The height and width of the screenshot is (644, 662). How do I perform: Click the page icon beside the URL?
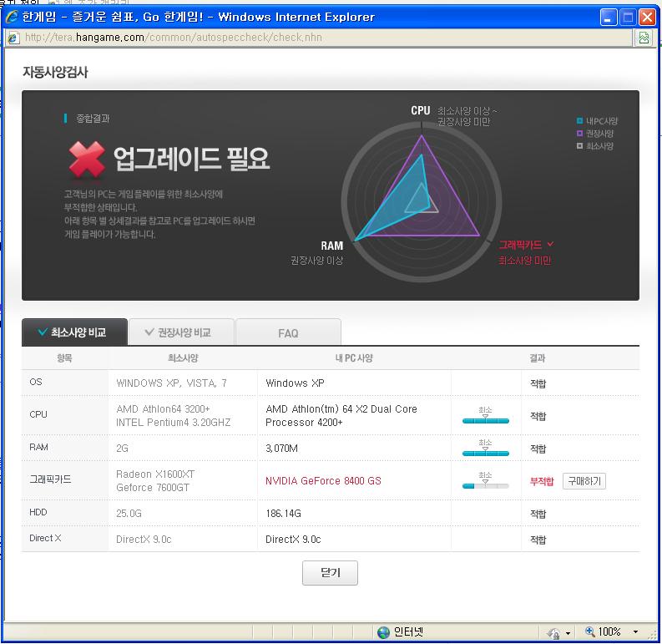13,38
